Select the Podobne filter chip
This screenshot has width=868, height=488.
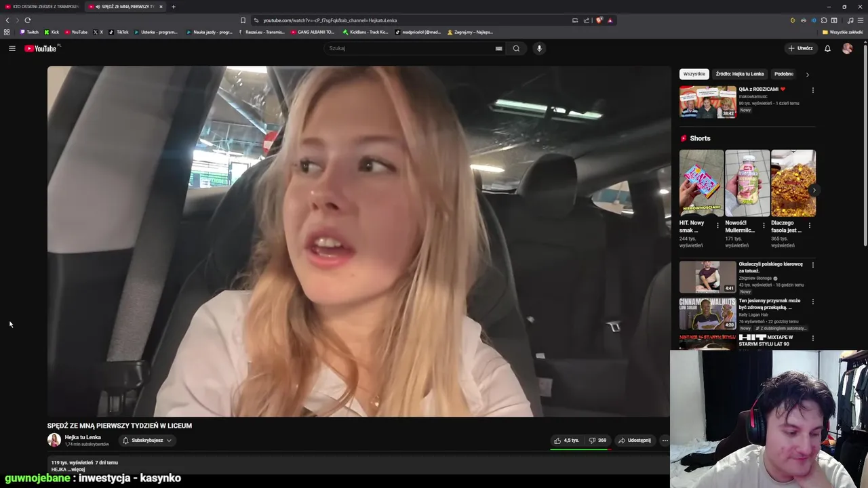pyautogui.click(x=784, y=74)
